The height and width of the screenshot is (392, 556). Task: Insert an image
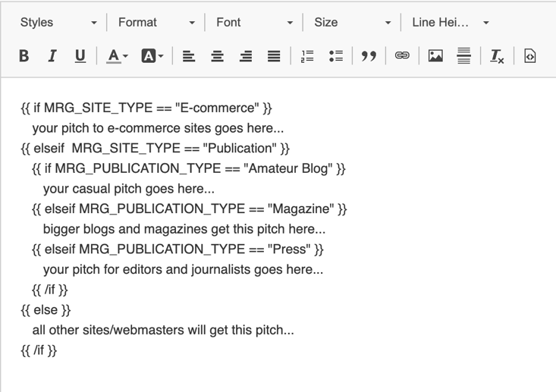pos(435,56)
